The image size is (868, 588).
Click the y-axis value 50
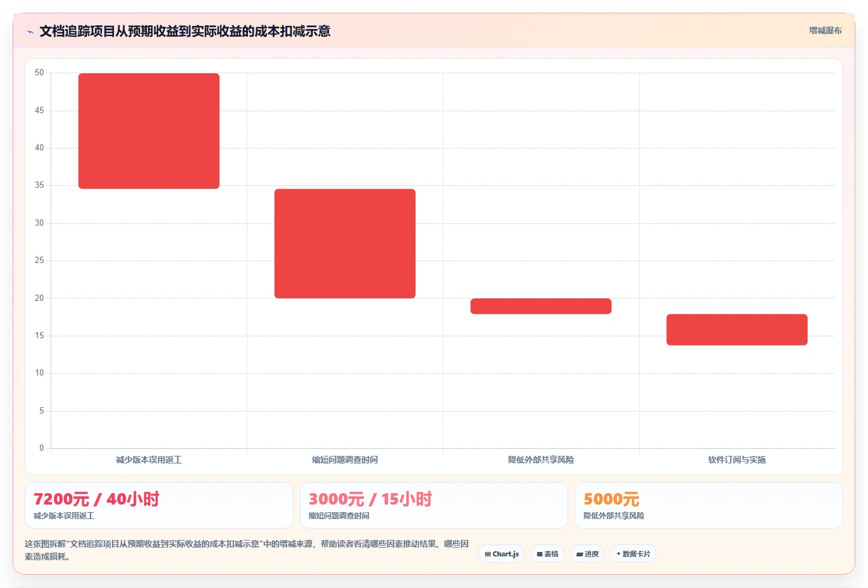pyautogui.click(x=39, y=73)
